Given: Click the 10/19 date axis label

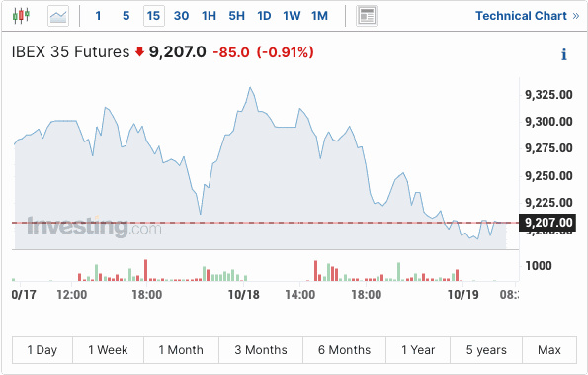Looking at the screenshot, I should pyautogui.click(x=463, y=295).
